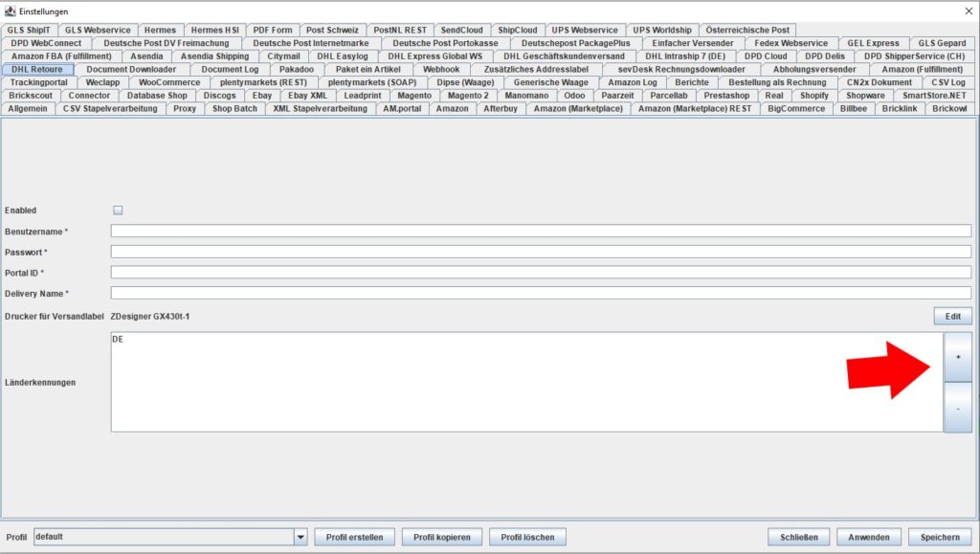Open the GLS Webservice tab
The width and height of the screenshot is (980, 554).
[x=98, y=30]
